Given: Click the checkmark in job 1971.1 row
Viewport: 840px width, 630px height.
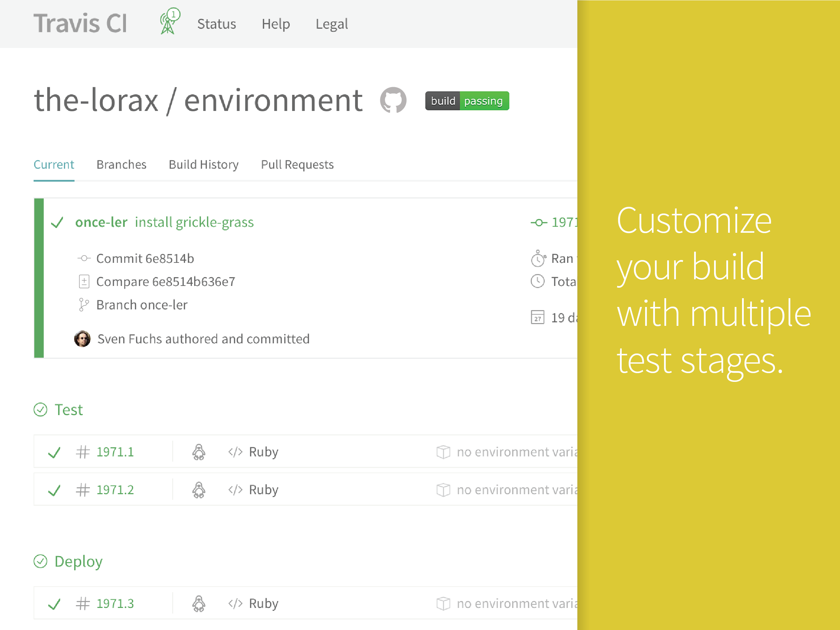Looking at the screenshot, I should (x=54, y=452).
